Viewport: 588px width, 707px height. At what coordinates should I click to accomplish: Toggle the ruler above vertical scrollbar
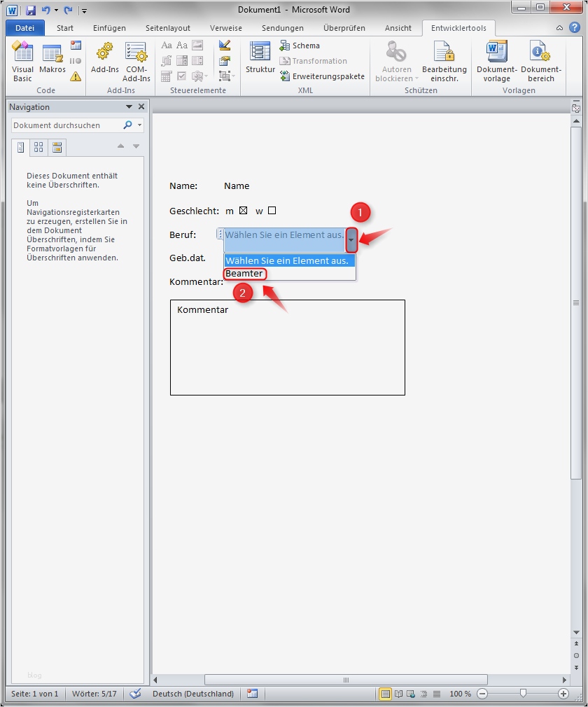pyautogui.click(x=576, y=108)
